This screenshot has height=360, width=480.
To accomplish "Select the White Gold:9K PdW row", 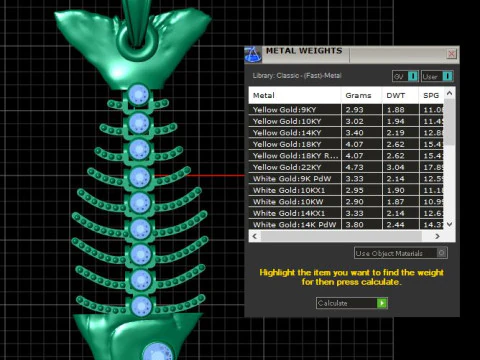I will point(347,179).
